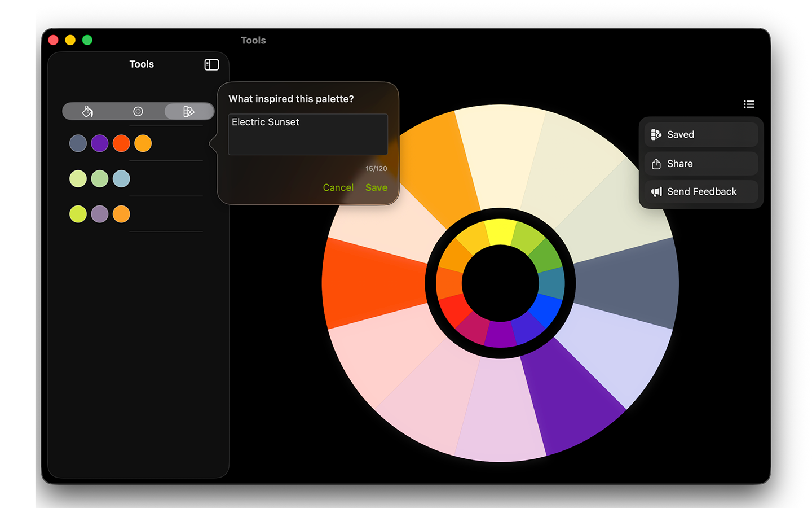This screenshot has height=508, width=812.
Task: Select slate gray swatch in four-color palette
Action: click(x=78, y=143)
